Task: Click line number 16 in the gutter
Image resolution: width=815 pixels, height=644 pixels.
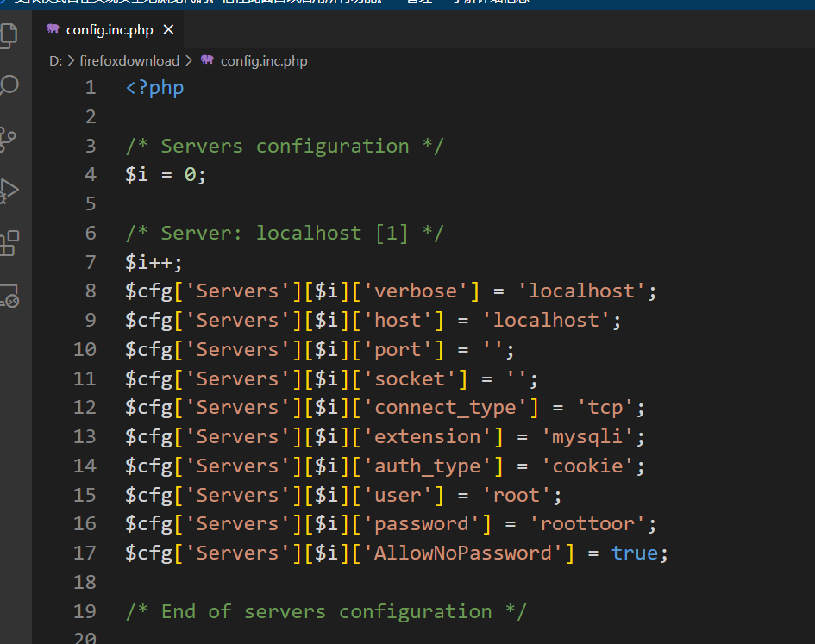Action: pos(85,524)
